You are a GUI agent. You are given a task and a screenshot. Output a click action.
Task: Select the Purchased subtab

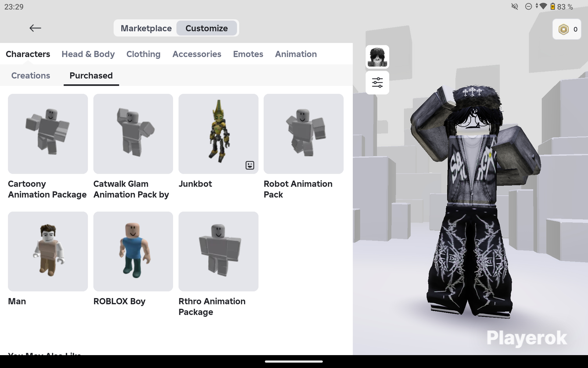coord(91,75)
